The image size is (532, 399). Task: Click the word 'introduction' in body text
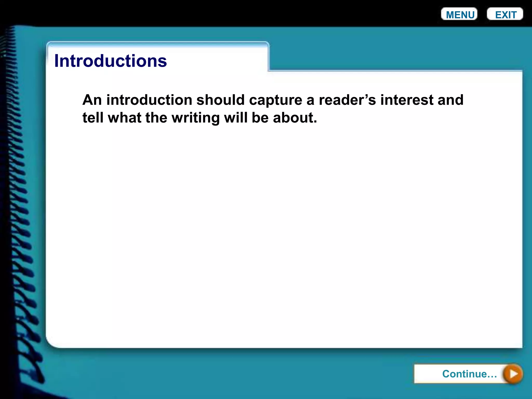tap(149, 100)
